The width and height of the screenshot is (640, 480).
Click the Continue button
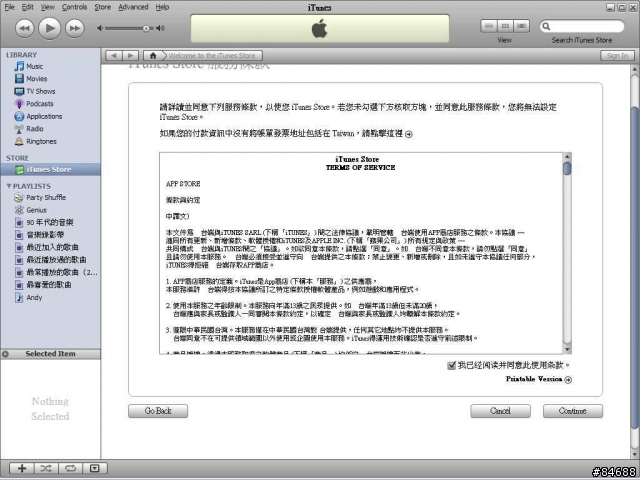[573, 411]
